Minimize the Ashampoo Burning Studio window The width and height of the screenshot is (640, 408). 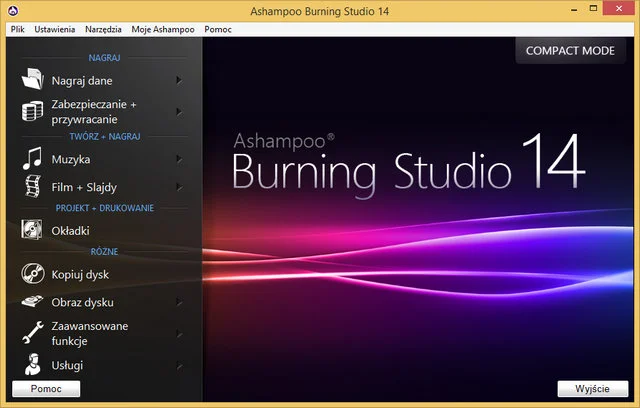[574, 9]
